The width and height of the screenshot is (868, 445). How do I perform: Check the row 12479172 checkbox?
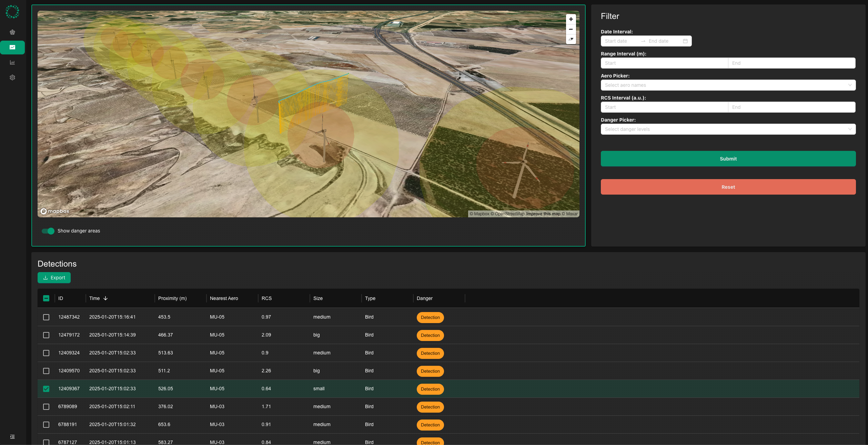46,335
